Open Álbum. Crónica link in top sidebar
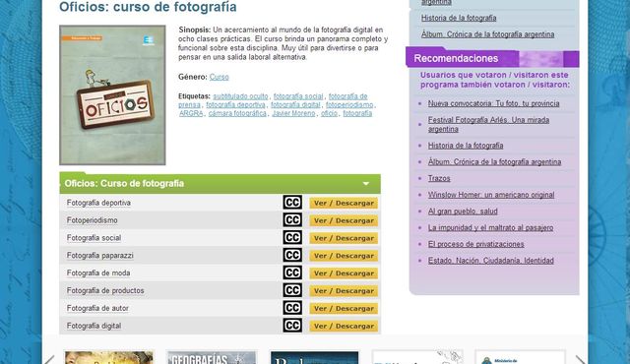Viewport: 630px width, 364px height. 487,34
